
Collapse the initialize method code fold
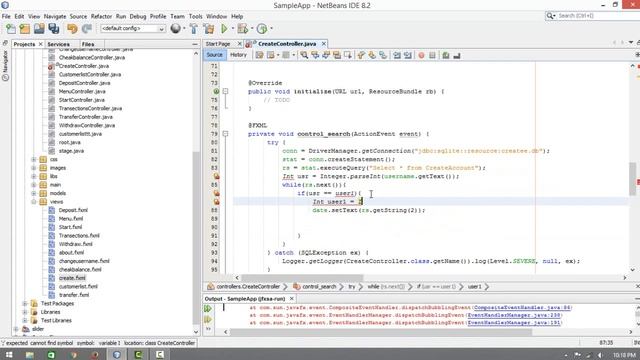point(225,91)
